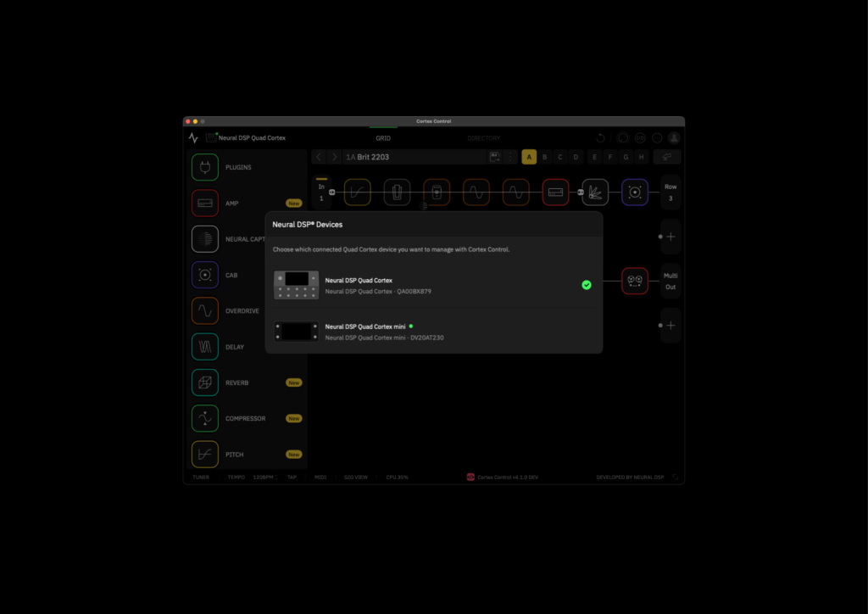Click the CPU 35% readout

click(x=397, y=477)
